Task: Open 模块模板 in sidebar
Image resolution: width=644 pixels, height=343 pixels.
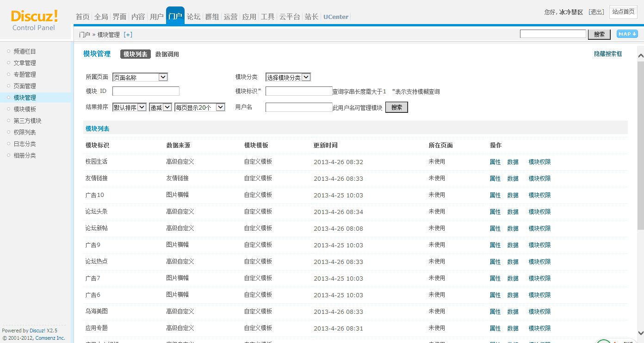Action: 25,109
